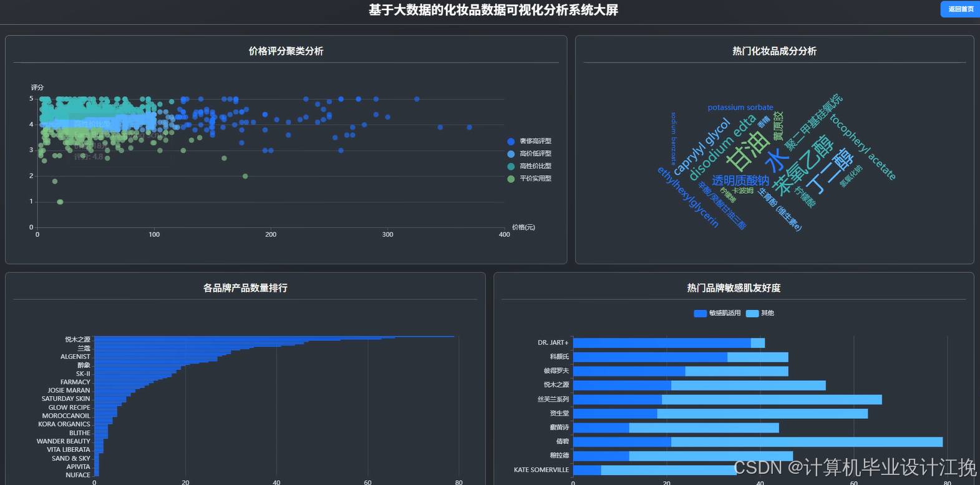Screen dimensions: 980x485
Task: Click the 丝芙兰系列 brand label
Action: (x=553, y=400)
